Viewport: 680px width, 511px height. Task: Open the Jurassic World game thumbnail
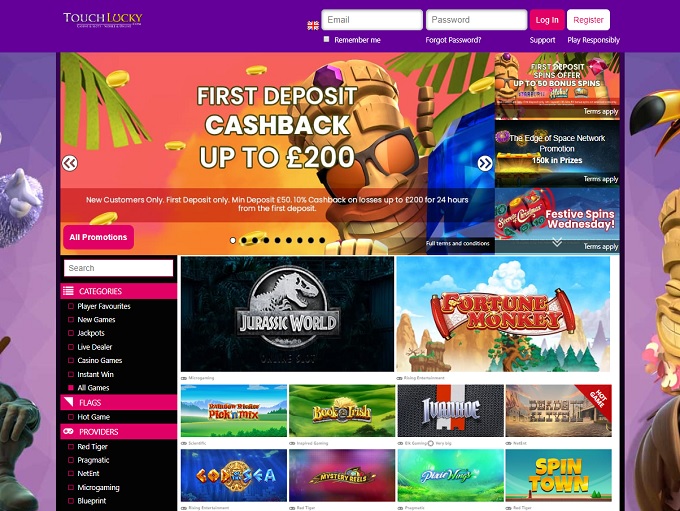288,314
